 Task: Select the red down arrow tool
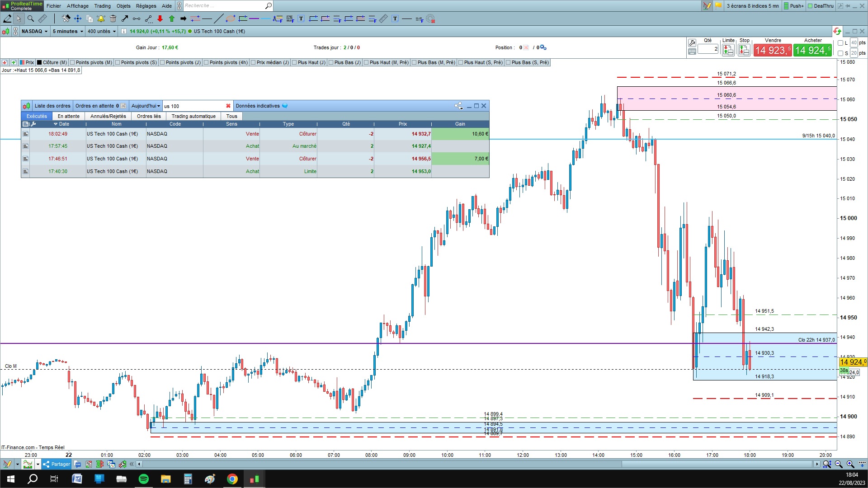(x=160, y=19)
